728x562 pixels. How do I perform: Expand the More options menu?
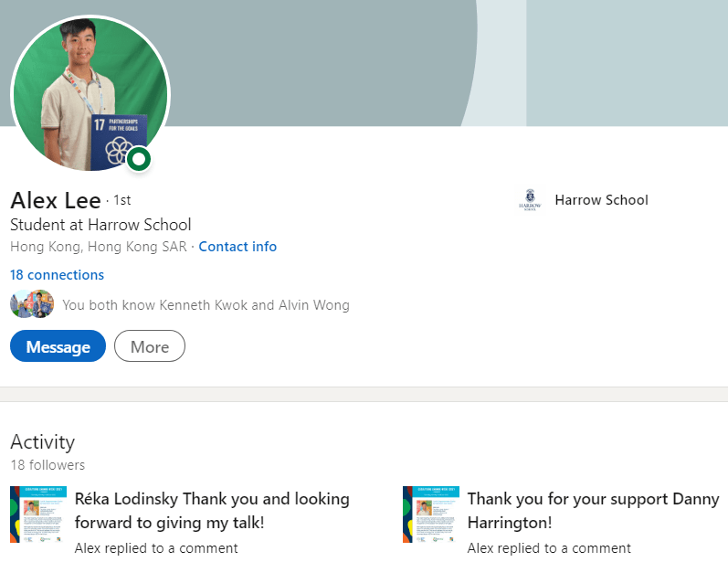(x=150, y=347)
